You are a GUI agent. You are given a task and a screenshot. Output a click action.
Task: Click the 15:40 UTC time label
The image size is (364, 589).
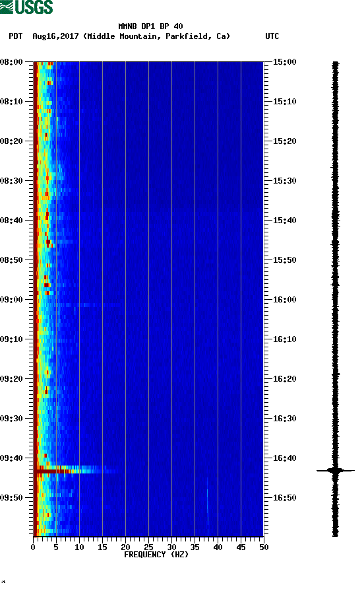[x=284, y=220]
